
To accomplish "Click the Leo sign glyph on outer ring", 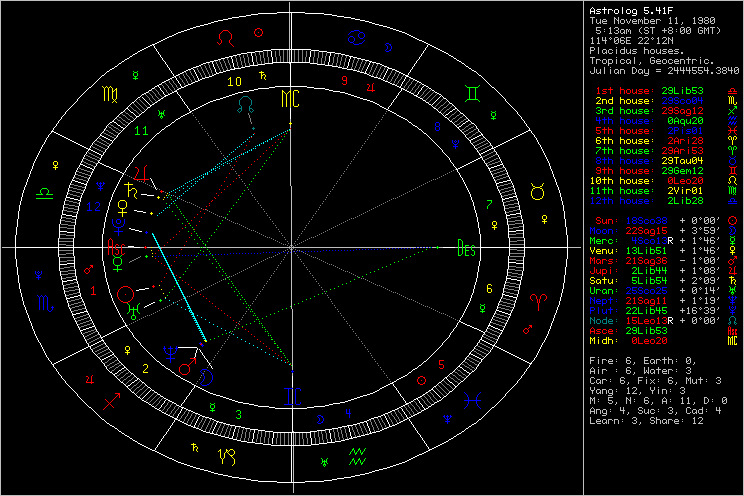I will tap(231, 34).
